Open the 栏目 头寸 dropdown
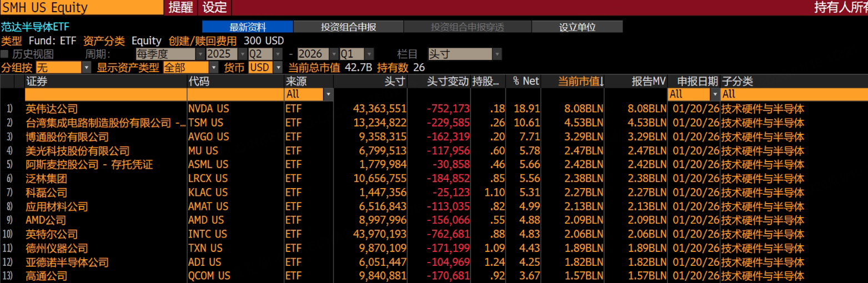Viewport: 868px width, 283px height. tap(465, 54)
